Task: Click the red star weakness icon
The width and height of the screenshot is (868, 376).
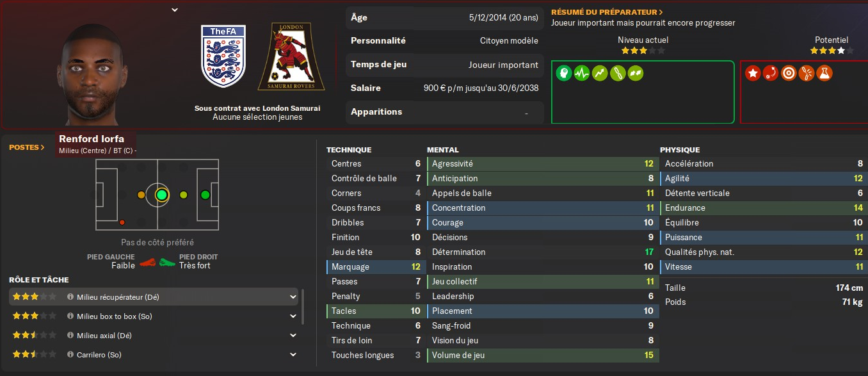Action: point(752,73)
